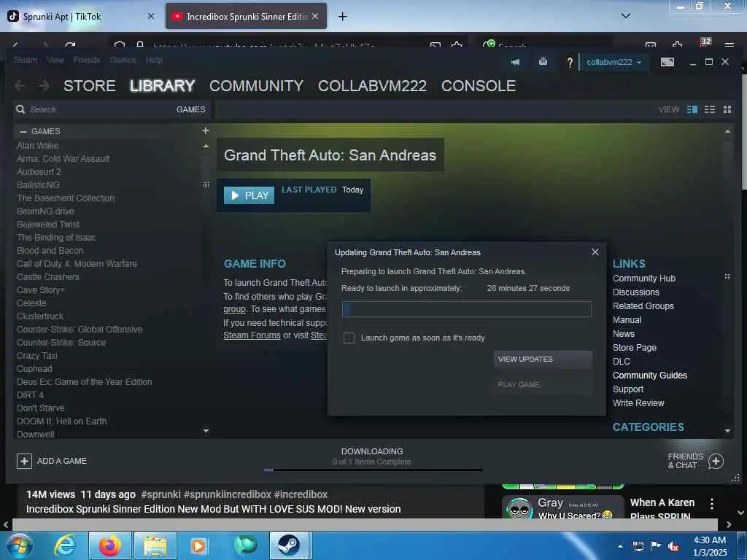Close the Sprunki Apt TikTok tab

coord(151,16)
